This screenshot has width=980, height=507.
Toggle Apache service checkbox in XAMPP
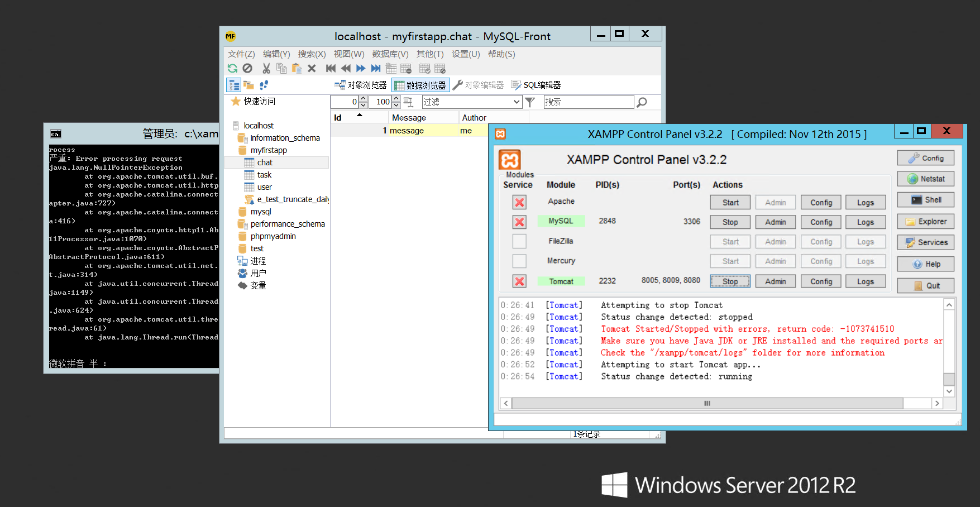click(x=519, y=202)
